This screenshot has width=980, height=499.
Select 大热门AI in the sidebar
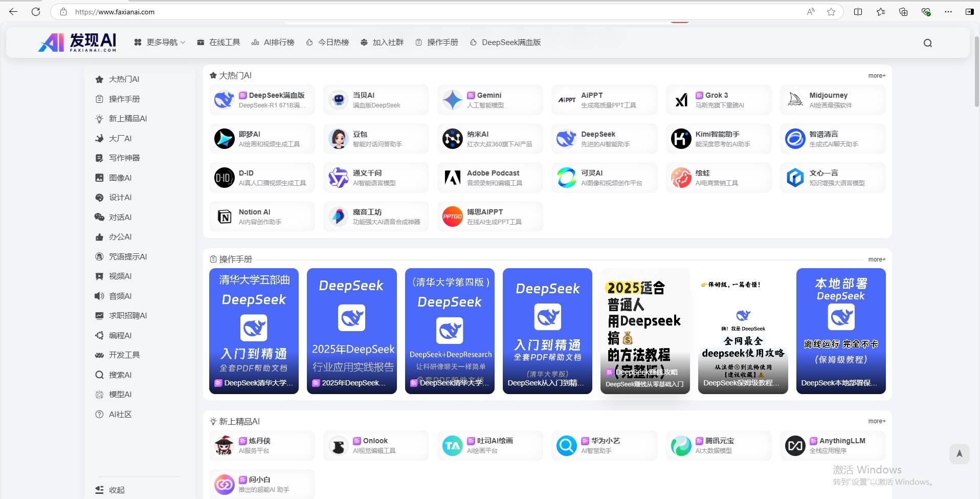tap(117, 79)
